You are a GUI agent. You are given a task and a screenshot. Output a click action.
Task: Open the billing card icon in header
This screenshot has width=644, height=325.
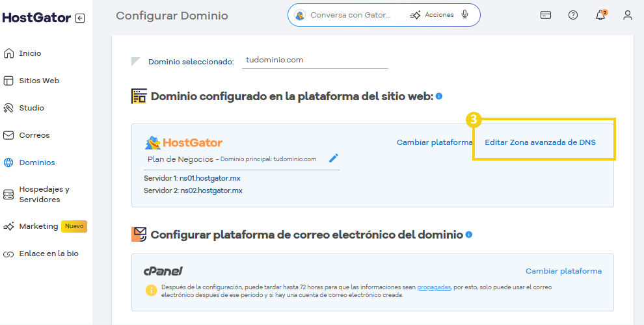pyautogui.click(x=546, y=16)
